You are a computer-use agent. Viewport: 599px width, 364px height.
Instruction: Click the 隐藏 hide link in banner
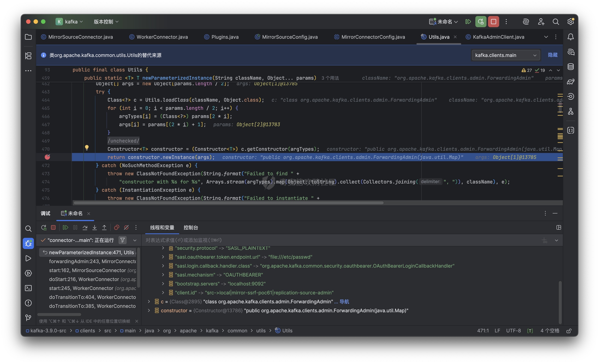click(553, 55)
